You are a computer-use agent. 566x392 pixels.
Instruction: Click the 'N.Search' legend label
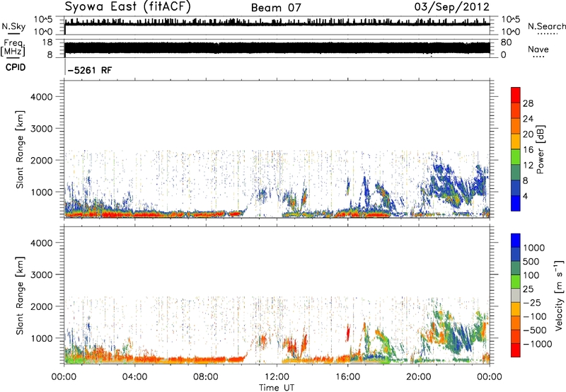pos(547,26)
